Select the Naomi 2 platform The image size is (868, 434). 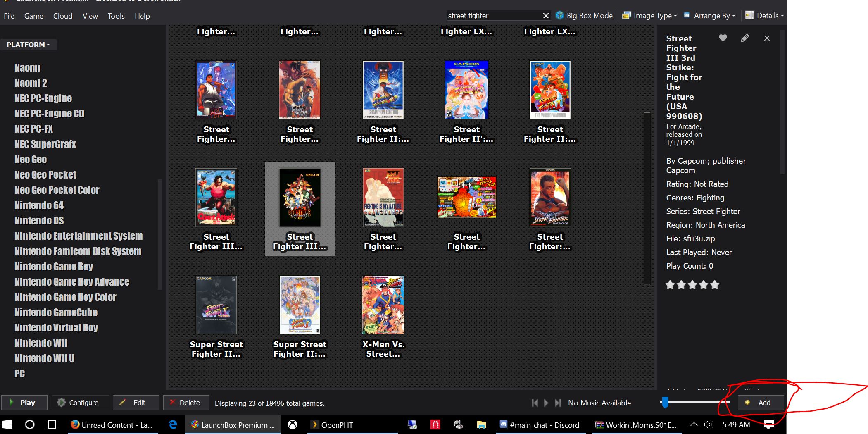[x=31, y=83]
